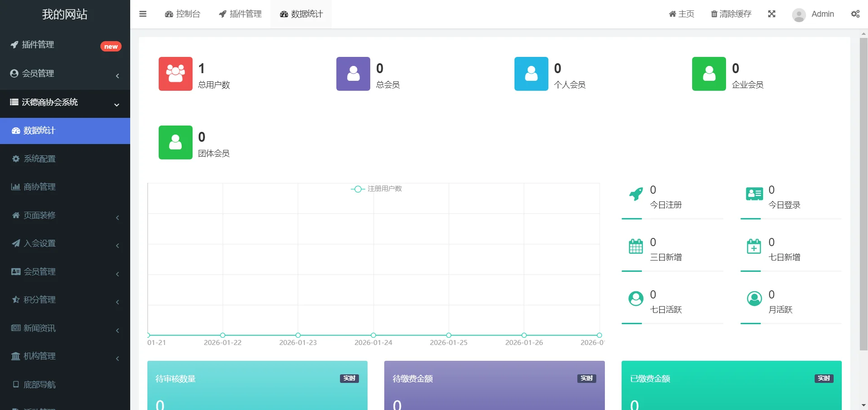The width and height of the screenshot is (868, 410).
Task: Open 商协管理 from the sidebar
Action: pos(40,186)
